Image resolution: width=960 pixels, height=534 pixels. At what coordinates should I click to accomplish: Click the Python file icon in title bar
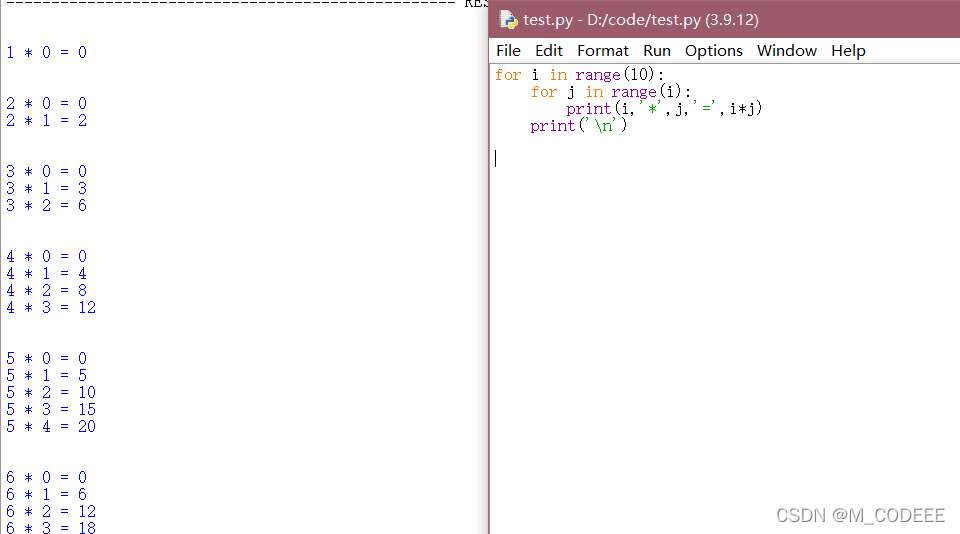click(509, 20)
